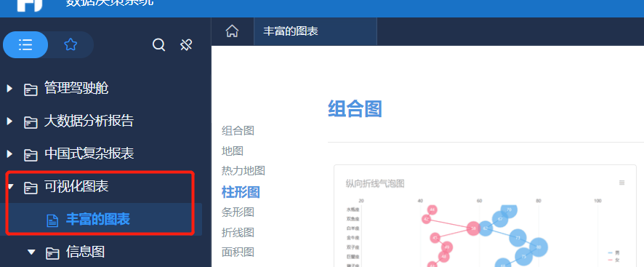Click the 信息图 folder icon

(x=52, y=252)
